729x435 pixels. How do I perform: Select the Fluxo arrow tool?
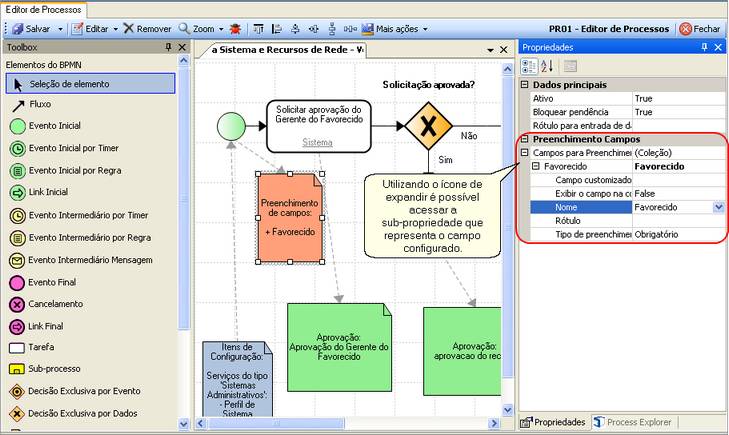(31, 105)
